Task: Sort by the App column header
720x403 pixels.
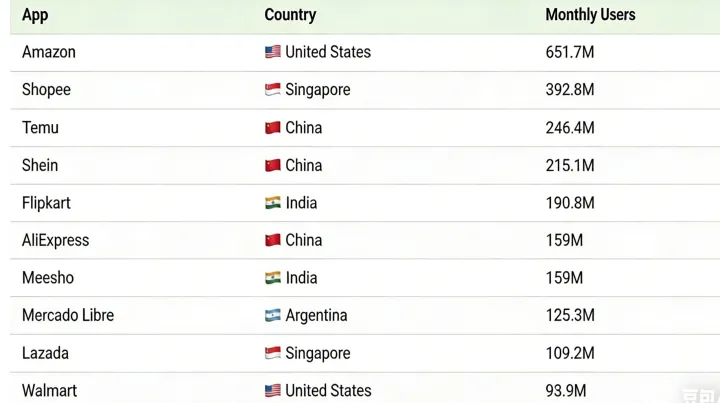Action: (35, 15)
